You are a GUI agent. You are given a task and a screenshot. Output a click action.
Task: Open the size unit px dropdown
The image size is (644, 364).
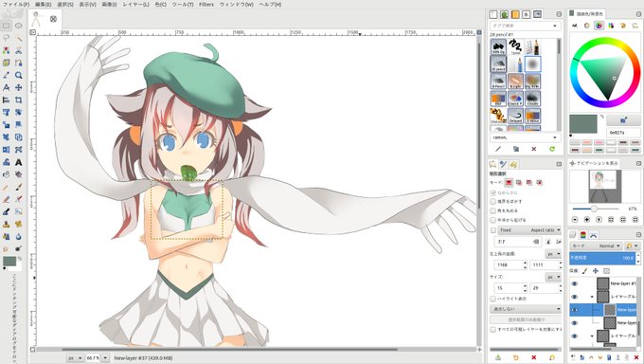point(553,277)
